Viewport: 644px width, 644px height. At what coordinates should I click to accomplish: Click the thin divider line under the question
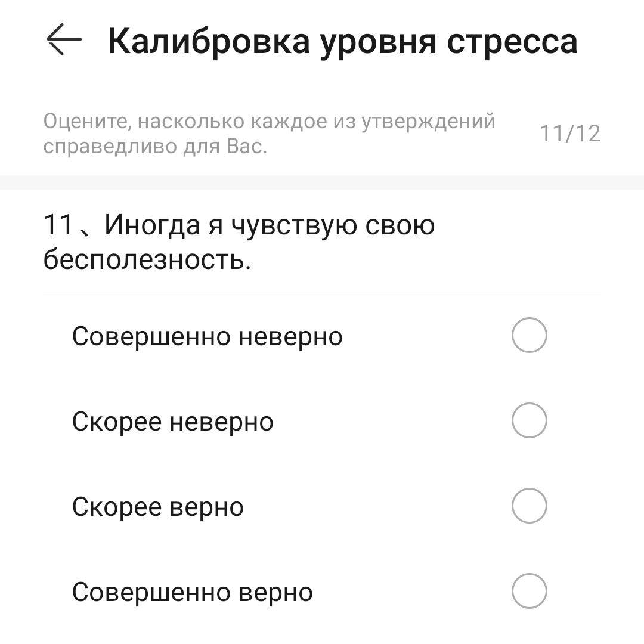click(x=322, y=292)
